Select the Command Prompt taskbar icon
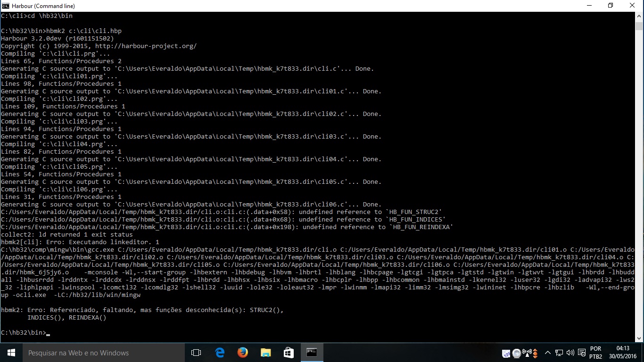 [x=312, y=353]
